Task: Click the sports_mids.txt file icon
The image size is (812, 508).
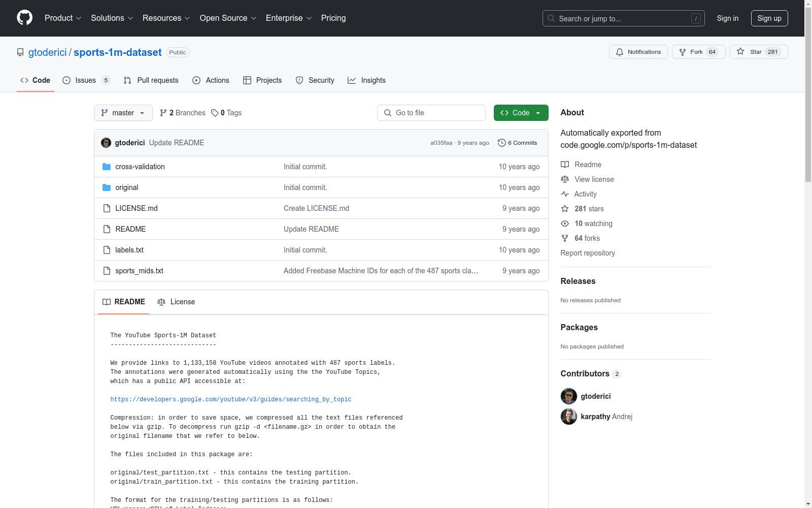Action: [x=107, y=271]
